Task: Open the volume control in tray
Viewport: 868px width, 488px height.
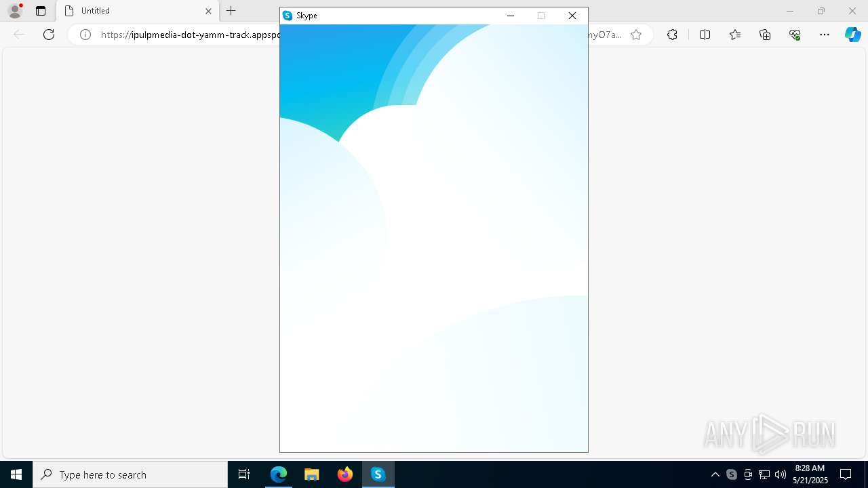Action: tap(781, 474)
